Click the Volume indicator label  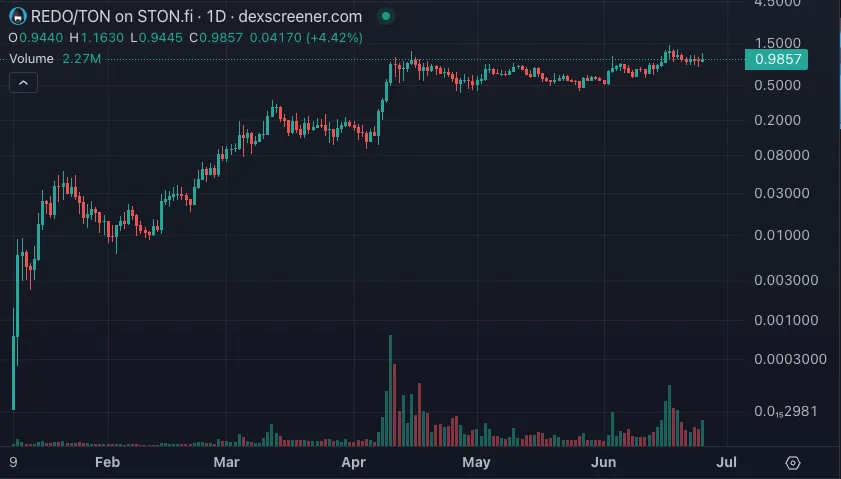[x=30, y=59]
